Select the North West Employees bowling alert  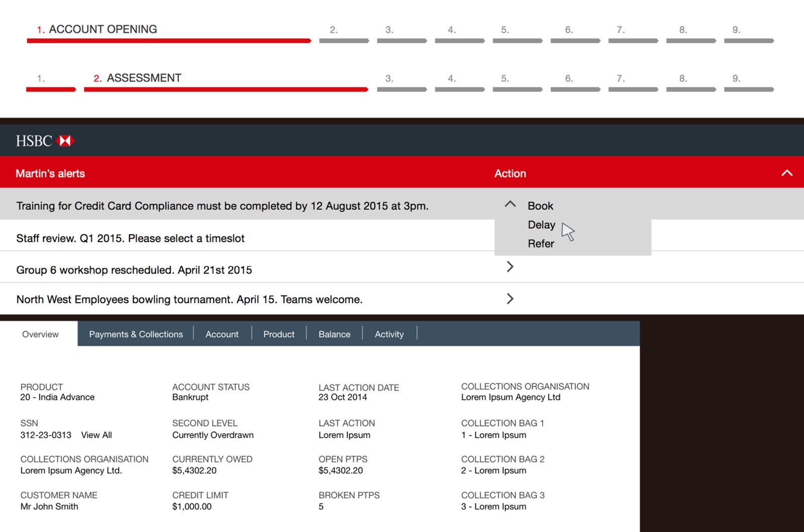pyautogui.click(x=189, y=299)
